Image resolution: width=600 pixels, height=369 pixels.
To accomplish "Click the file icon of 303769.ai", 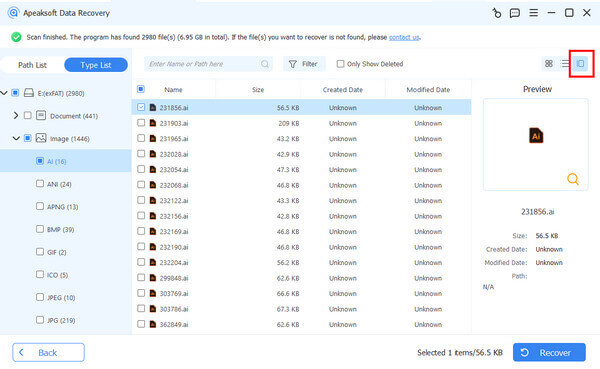I will click(x=153, y=293).
